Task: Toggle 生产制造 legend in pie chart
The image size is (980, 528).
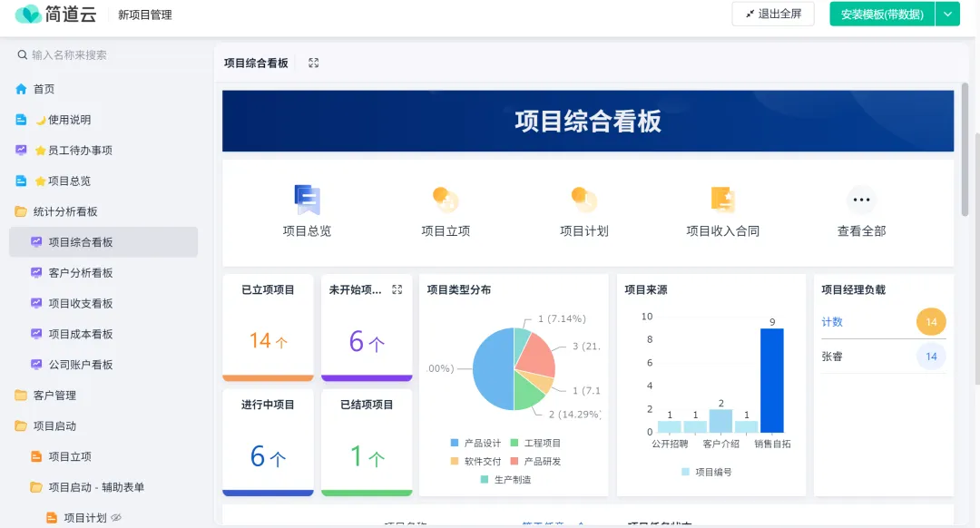Action: click(505, 479)
